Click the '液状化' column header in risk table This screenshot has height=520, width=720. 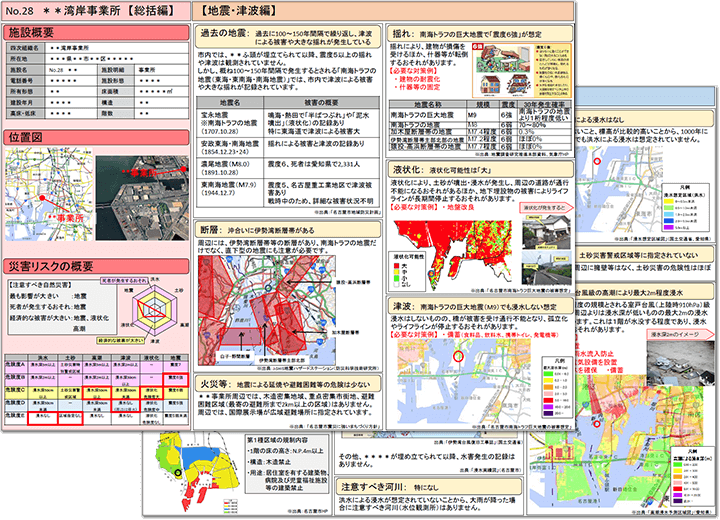pos(151,357)
